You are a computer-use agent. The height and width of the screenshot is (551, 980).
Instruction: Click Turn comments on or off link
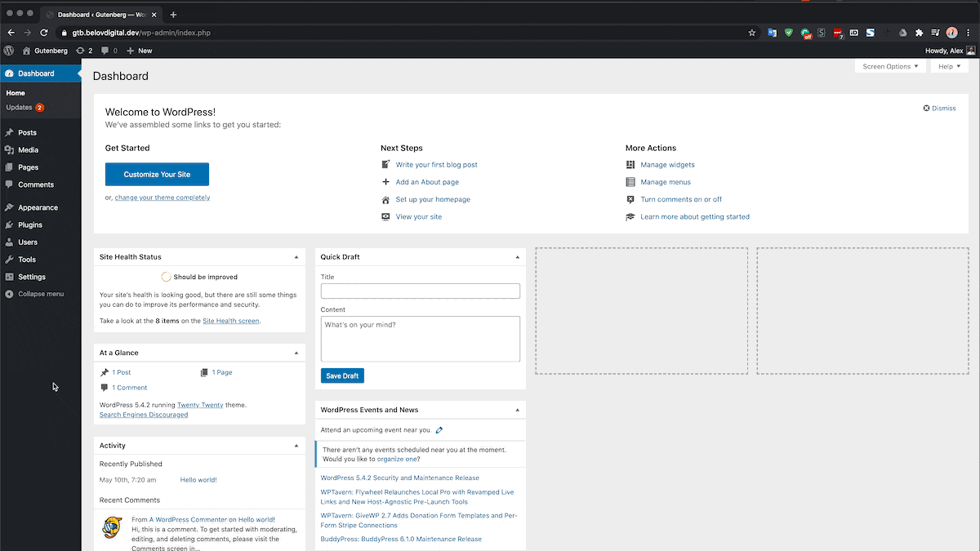pos(681,199)
